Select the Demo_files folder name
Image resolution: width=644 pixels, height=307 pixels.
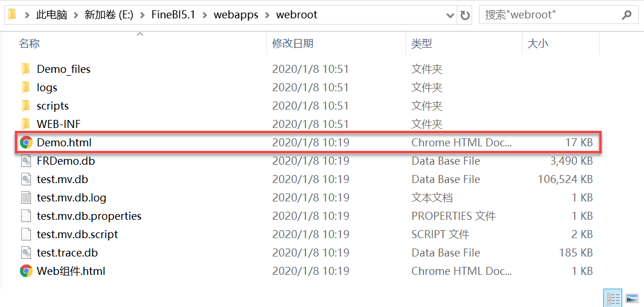coord(64,69)
